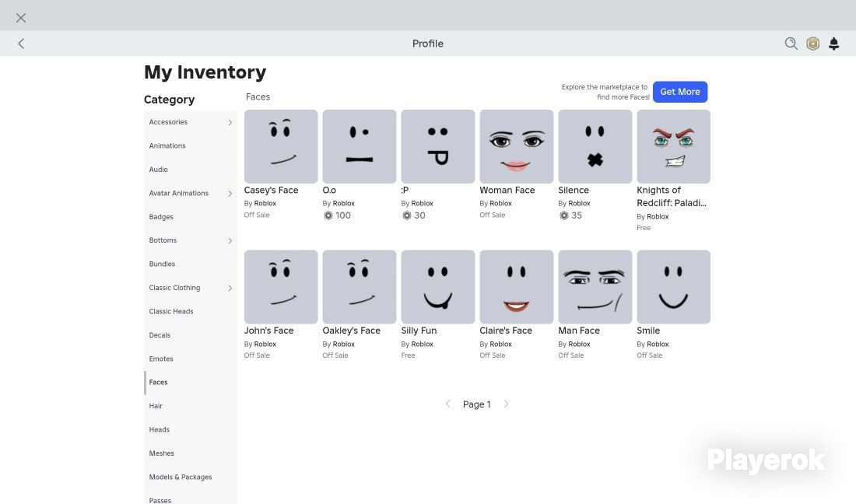
Task: Click Knights of Redcliff: Paladi... title link
Action: (x=672, y=197)
